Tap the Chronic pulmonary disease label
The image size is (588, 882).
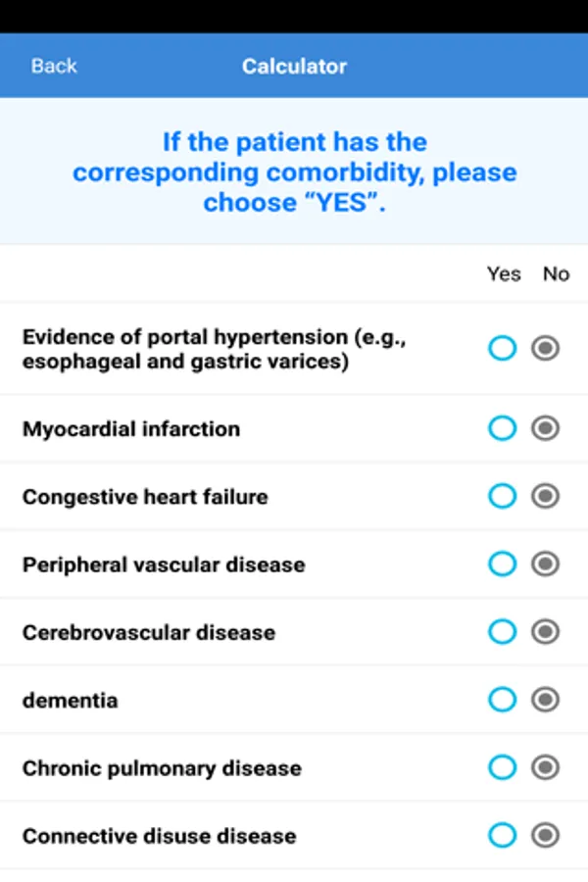tap(162, 768)
